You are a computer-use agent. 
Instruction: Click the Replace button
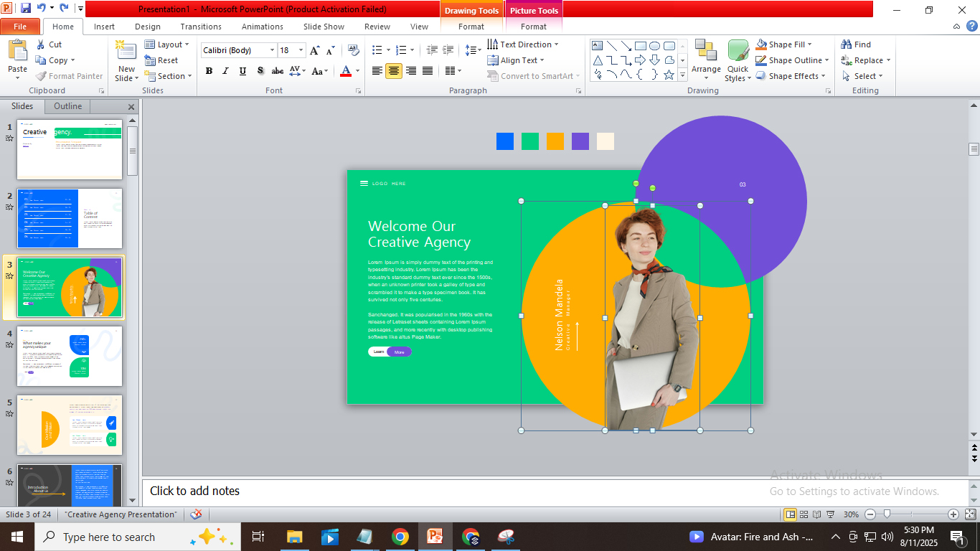point(867,60)
